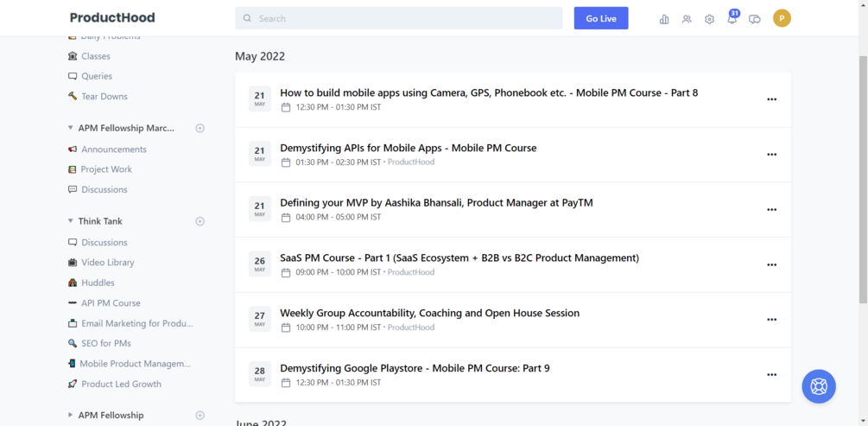Open the analytics bar chart icon
This screenshot has height=426, width=868.
pyautogui.click(x=664, y=19)
